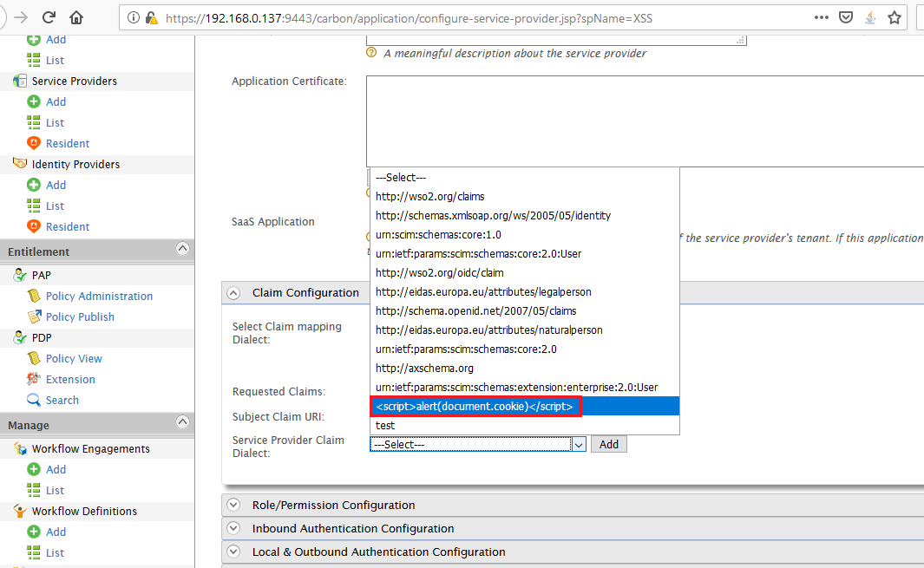
Task: Go to browser home page icon
Action: coord(76,17)
